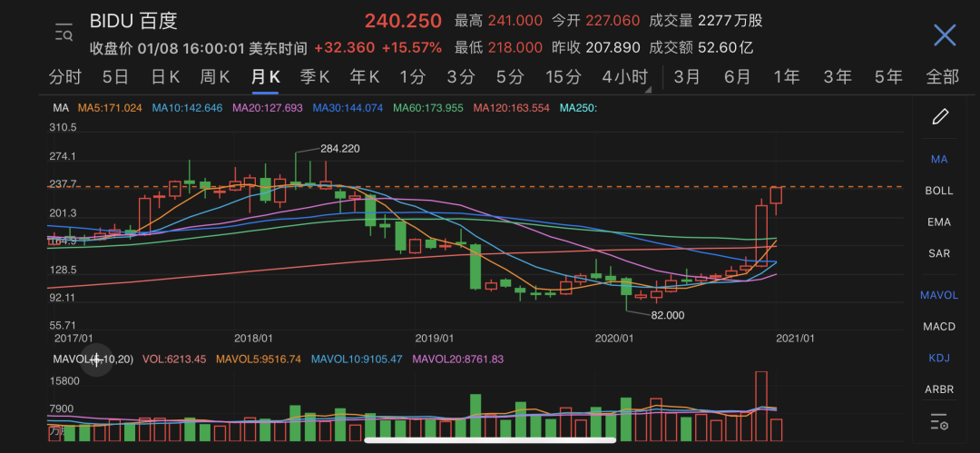Toggle the SAR overlay indicator
980x453 pixels.
939,253
